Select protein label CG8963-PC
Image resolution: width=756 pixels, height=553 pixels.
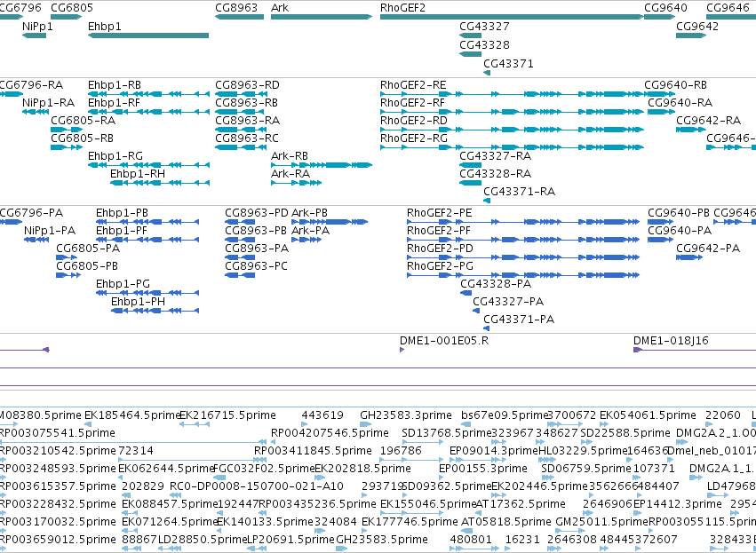pyautogui.click(x=256, y=266)
